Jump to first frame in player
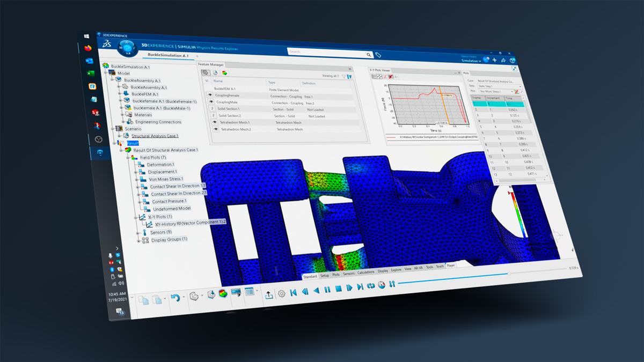The width and height of the screenshot is (644, 362). (293, 293)
